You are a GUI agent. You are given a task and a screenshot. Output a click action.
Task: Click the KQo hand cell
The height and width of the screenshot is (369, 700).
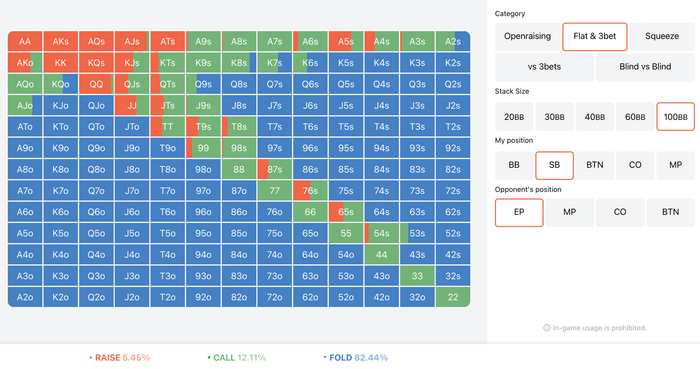pos(61,84)
